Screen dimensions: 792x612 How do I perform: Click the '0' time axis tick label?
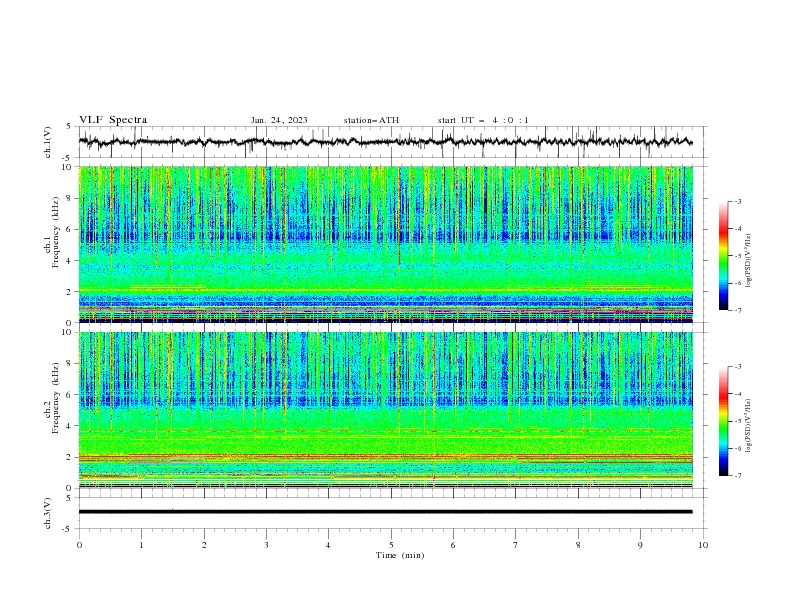point(79,545)
